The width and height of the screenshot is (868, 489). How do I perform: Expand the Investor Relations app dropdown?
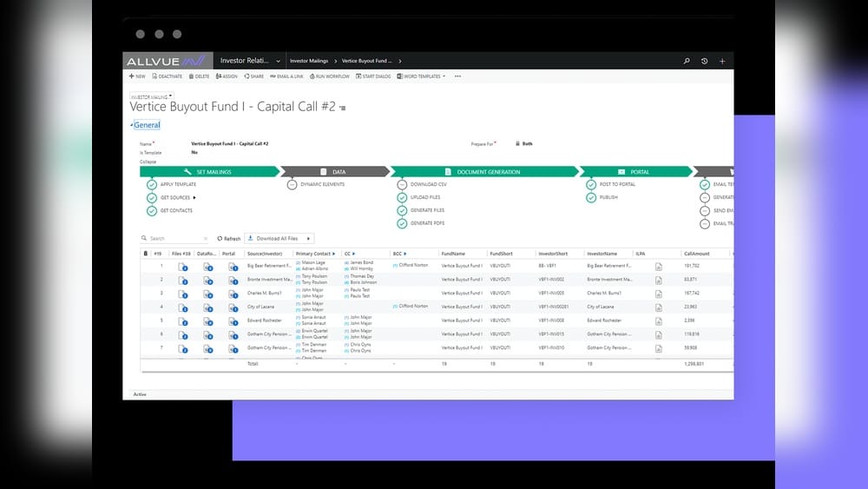[x=278, y=61]
